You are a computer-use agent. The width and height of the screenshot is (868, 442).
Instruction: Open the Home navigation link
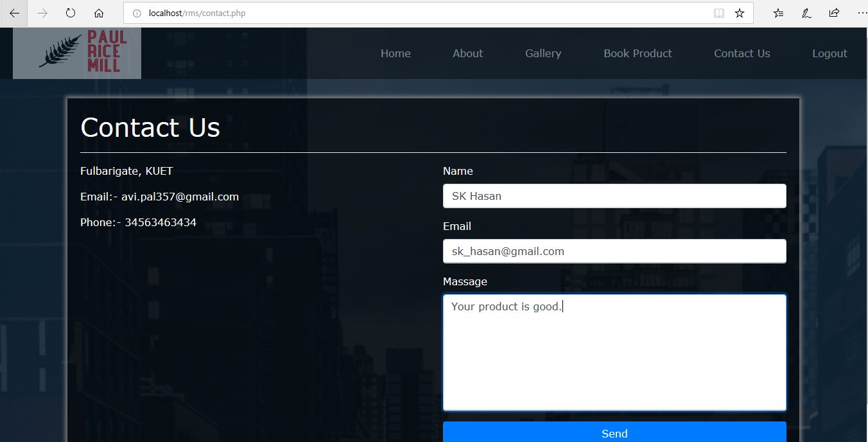pos(395,53)
